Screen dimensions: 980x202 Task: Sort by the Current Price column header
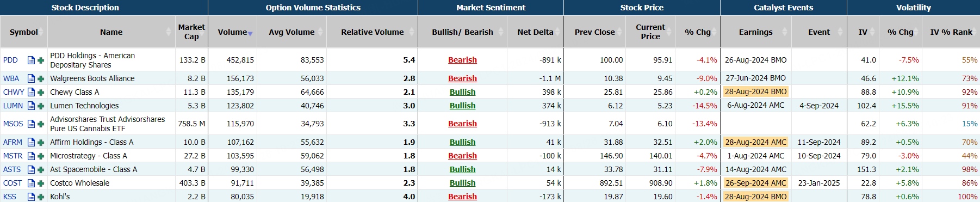tap(650, 32)
